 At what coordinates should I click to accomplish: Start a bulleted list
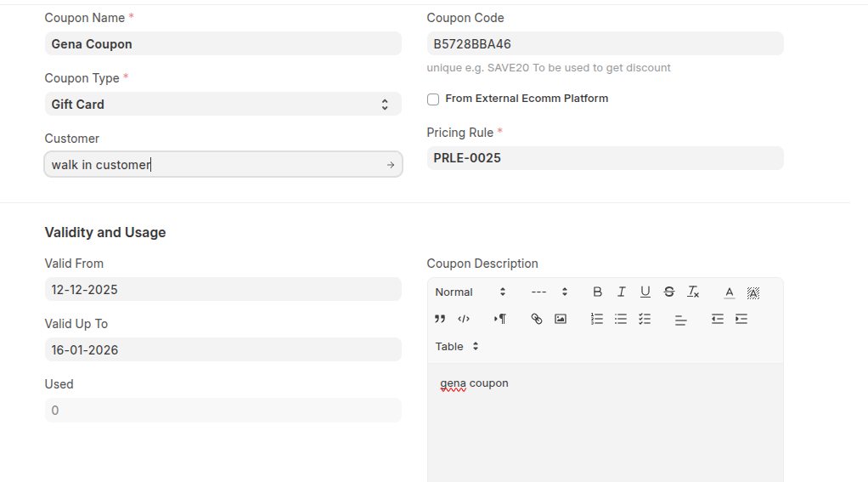(x=621, y=319)
